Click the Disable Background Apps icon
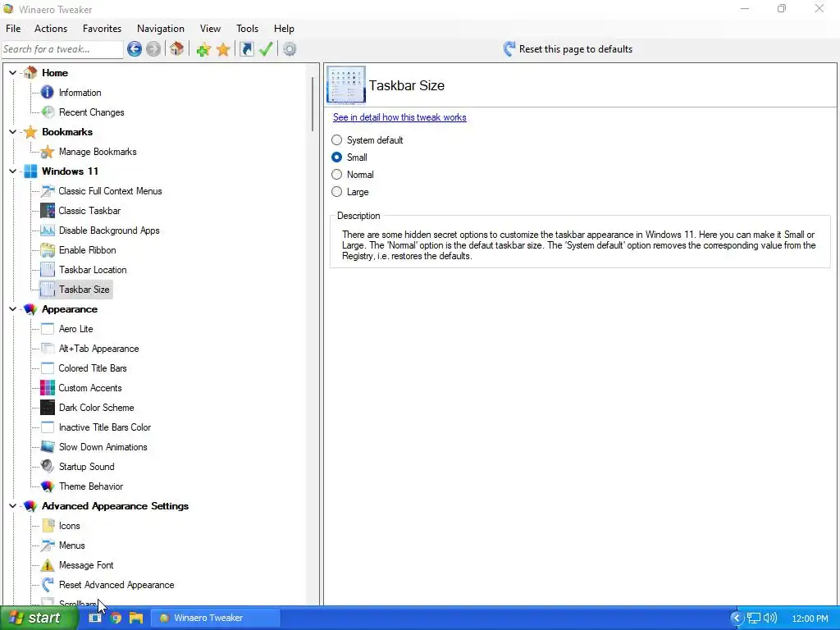This screenshot has width=840, height=630. 47,231
